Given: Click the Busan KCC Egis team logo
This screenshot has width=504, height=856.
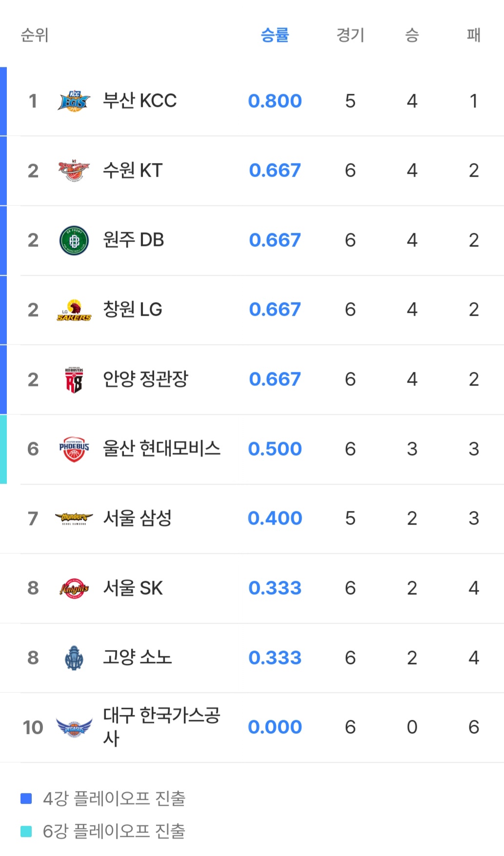Looking at the screenshot, I should [74, 101].
